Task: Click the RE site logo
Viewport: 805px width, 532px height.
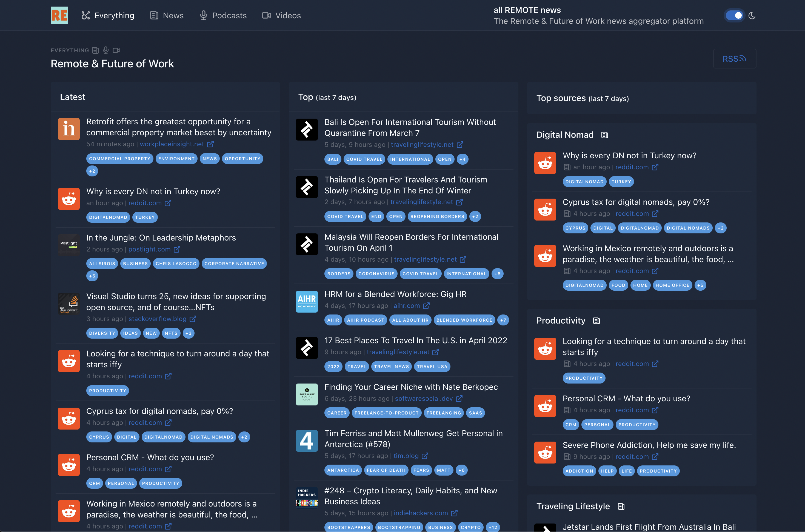Action: click(59, 15)
